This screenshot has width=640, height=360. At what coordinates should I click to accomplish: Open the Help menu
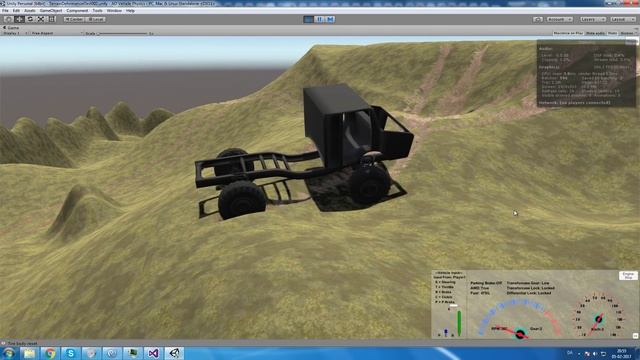pyautogui.click(x=130, y=11)
